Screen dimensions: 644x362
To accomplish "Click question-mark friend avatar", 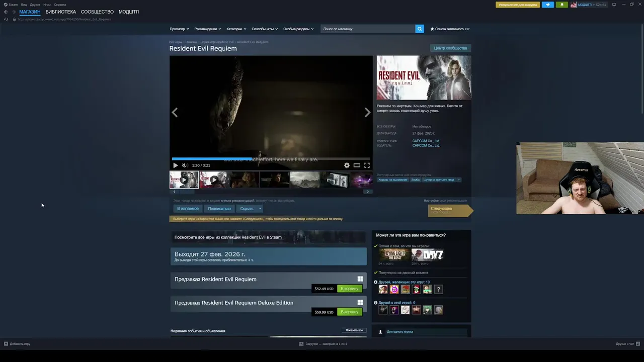I will tap(439, 289).
